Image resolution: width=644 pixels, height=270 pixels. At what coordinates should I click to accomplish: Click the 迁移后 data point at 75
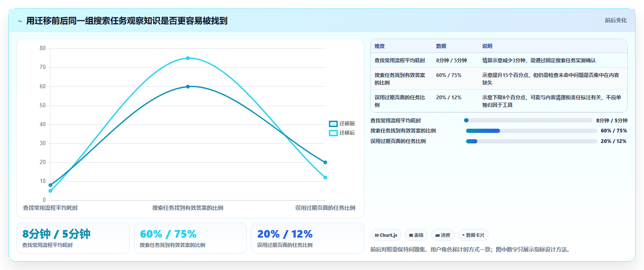click(188, 58)
